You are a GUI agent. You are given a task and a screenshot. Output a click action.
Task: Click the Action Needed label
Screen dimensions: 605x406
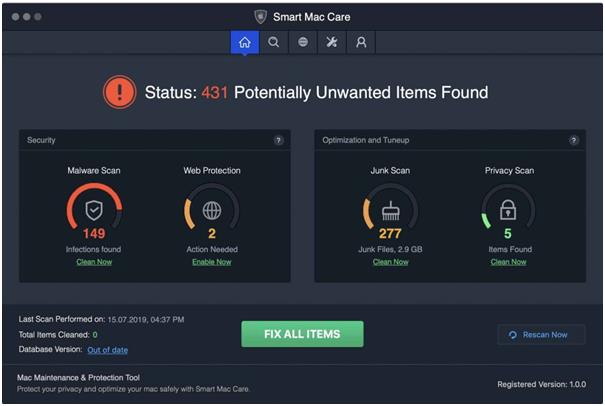click(212, 249)
